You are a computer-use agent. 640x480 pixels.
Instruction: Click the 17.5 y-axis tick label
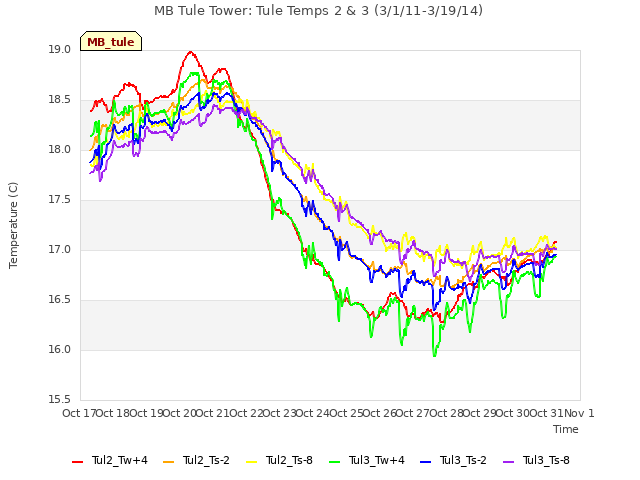60,200
